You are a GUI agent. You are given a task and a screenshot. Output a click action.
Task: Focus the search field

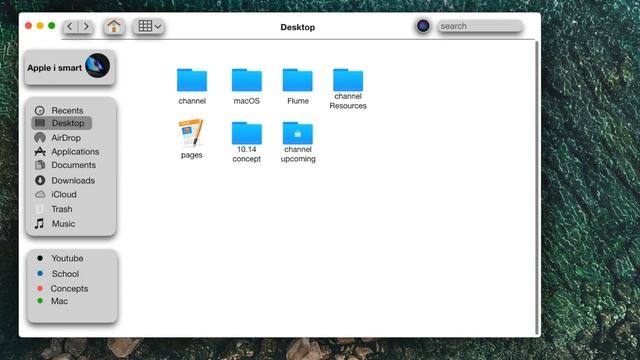click(x=480, y=26)
